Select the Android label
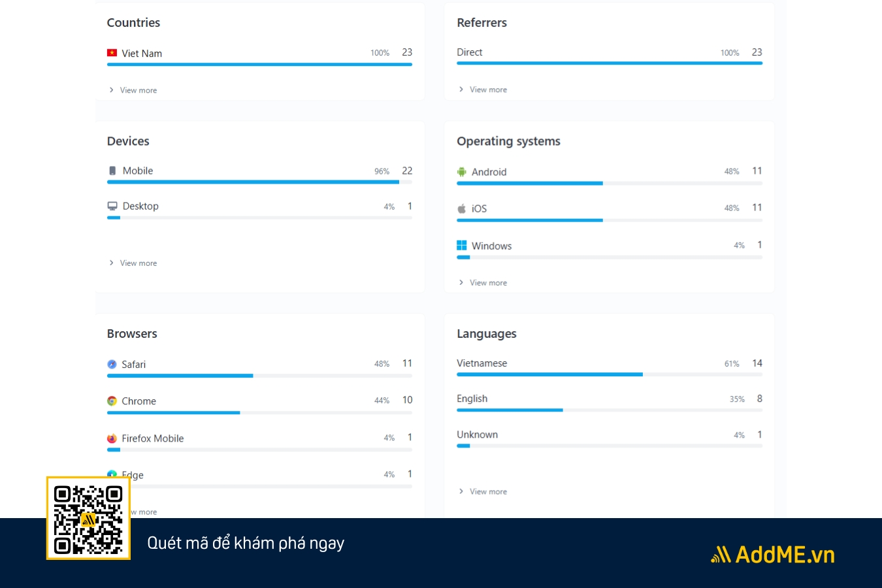Image resolution: width=882 pixels, height=588 pixels. (x=489, y=172)
